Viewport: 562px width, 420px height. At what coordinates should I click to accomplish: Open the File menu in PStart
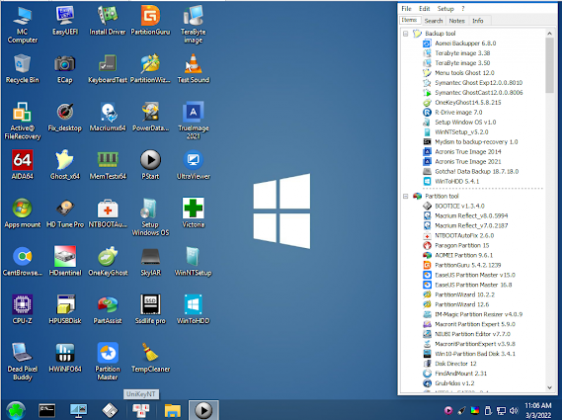pos(406,9)
